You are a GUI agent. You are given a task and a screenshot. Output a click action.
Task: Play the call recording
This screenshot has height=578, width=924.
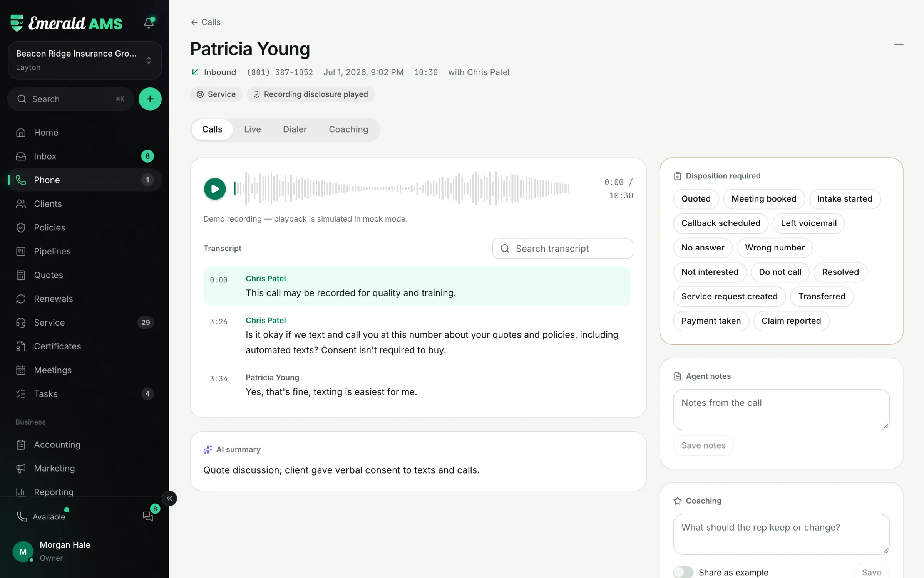pyautogui.click(x=215, y=189)
